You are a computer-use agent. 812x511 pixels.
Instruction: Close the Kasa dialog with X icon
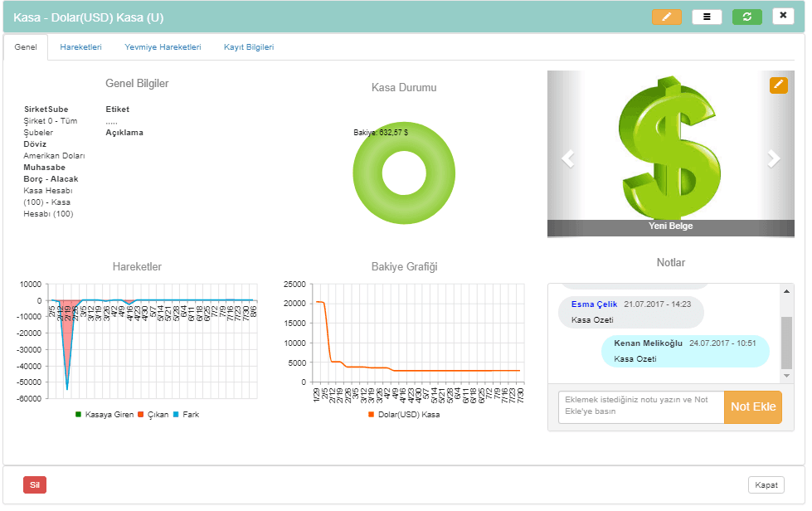click(x=783, y=16)
